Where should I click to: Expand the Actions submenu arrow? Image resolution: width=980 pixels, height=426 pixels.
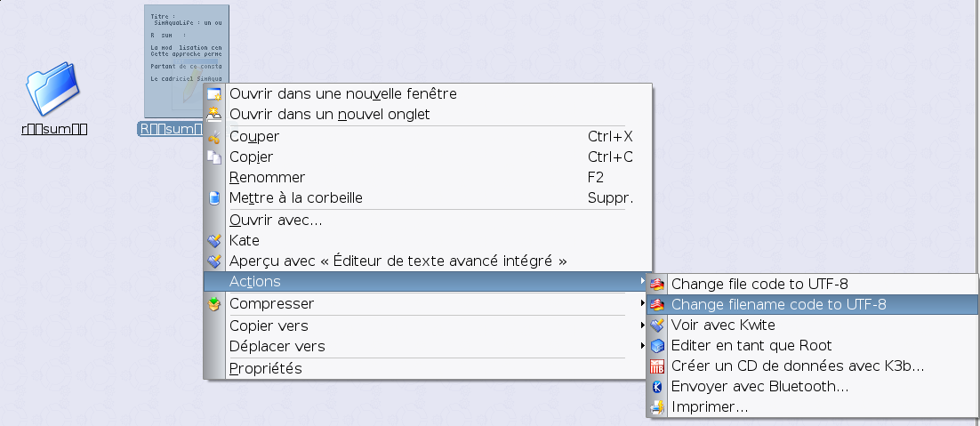point(642,282)
